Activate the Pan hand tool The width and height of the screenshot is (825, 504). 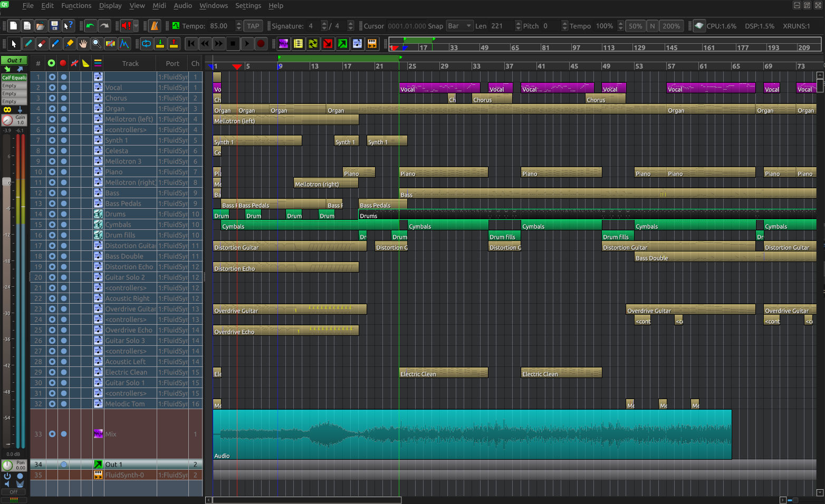[x=83, y=44]
